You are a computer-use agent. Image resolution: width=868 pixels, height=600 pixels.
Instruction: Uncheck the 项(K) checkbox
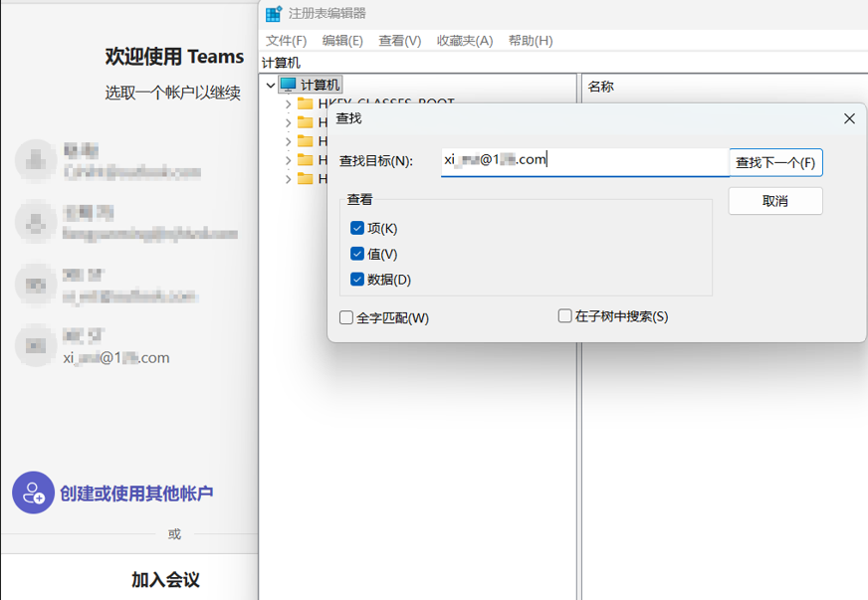(357, 228)
